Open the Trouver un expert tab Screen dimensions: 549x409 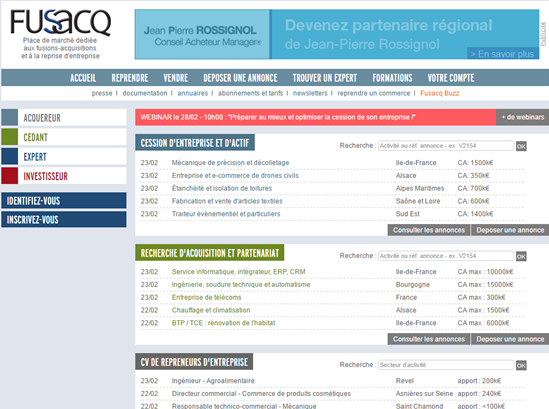[325, 78]
